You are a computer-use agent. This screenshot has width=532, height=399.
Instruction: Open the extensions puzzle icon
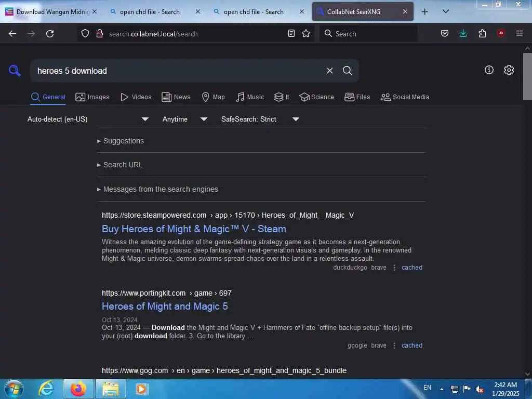(482, 33)
